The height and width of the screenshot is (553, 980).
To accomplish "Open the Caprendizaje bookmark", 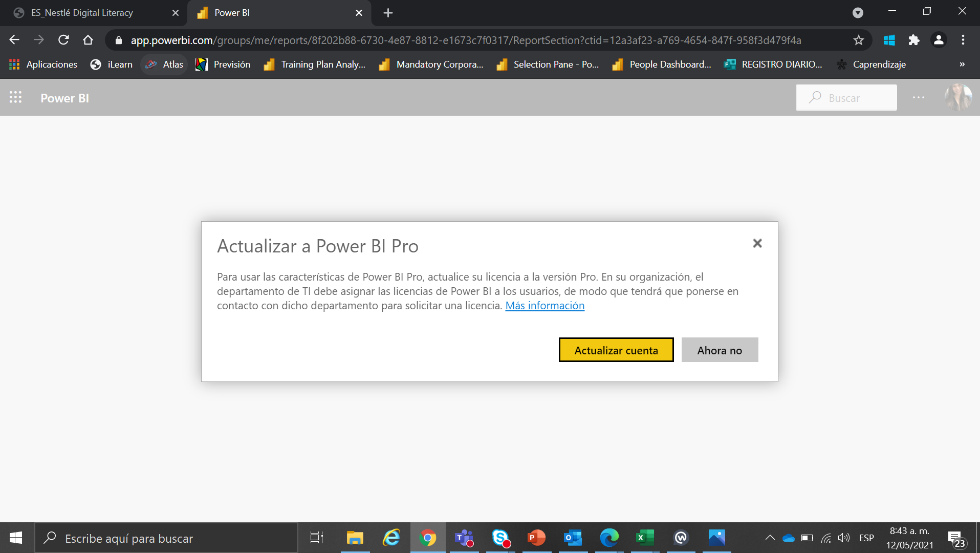I will [x=871, y=65].
